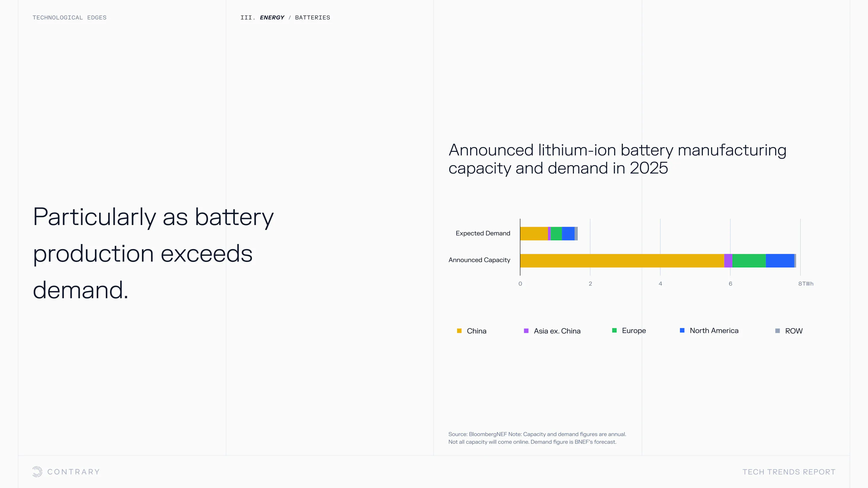Click the Expected Demand axis label

(x=483, y=233)
